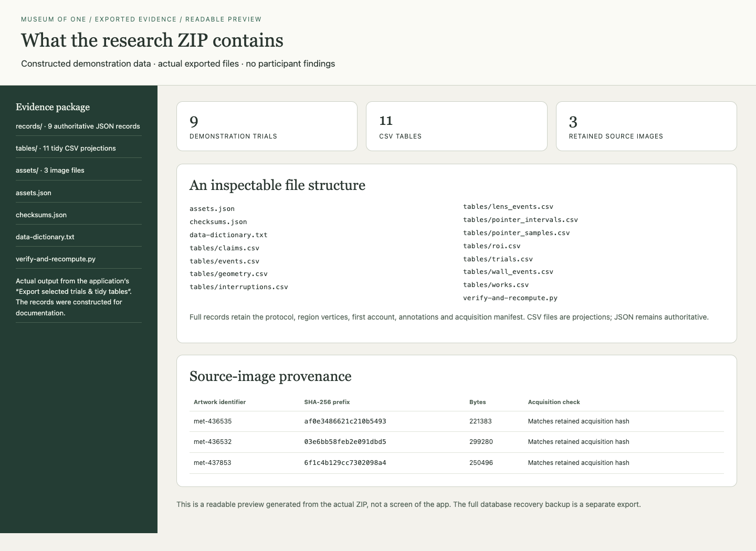Viewport: 756px width, 551px height.
Task: Click the Source-image provenance heading
Action: (x=270, y=376)
